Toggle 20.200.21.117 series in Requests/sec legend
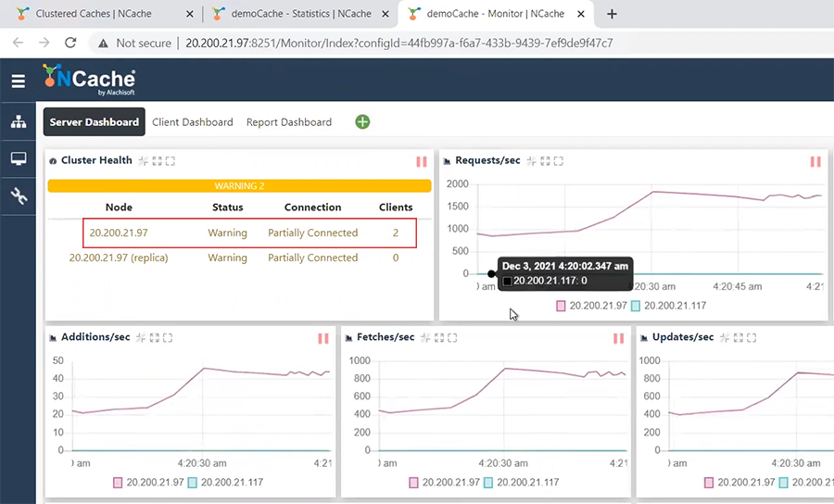 click(x=668, y=306)
